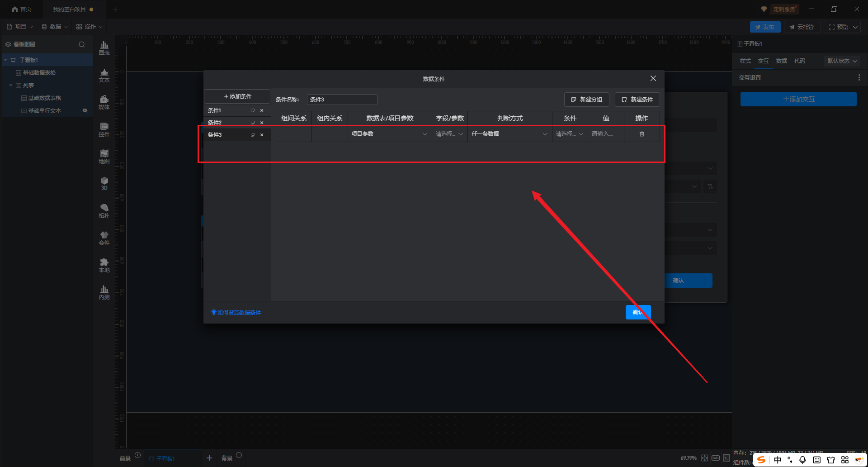
Task: Duplicate 条件1 with its copy icon
Action: [x=253, y=110]
